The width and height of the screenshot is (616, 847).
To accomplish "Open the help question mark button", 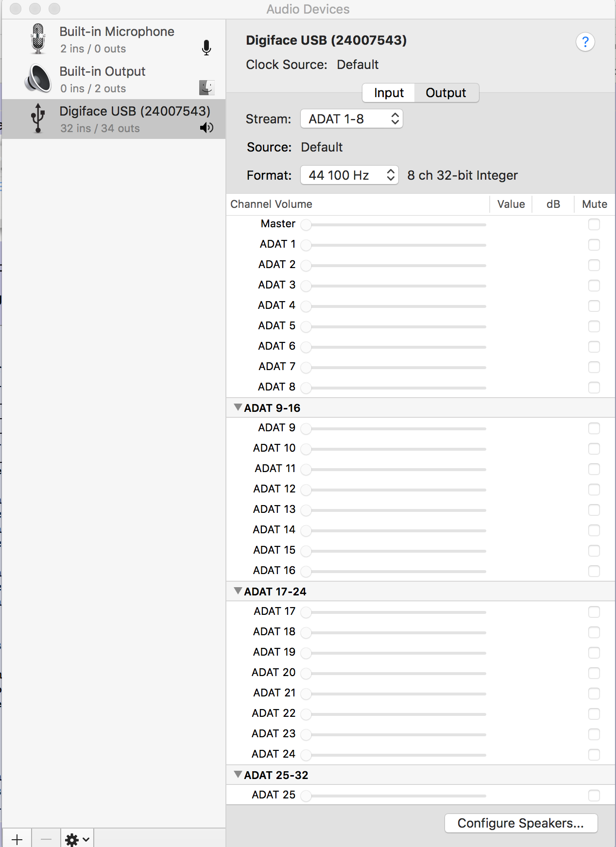I will pos(585,42).
